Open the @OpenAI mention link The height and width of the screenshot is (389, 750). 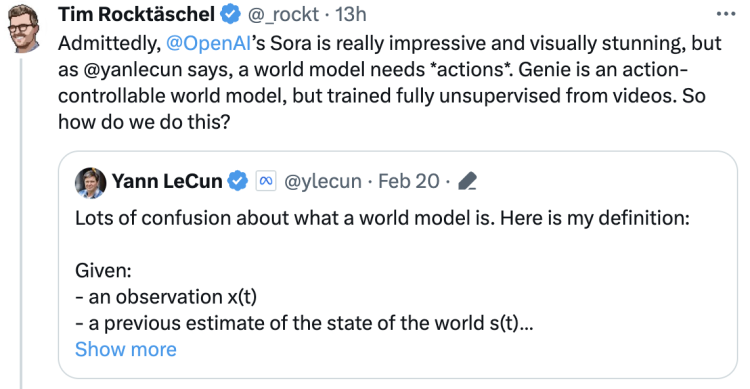[209, 44]
